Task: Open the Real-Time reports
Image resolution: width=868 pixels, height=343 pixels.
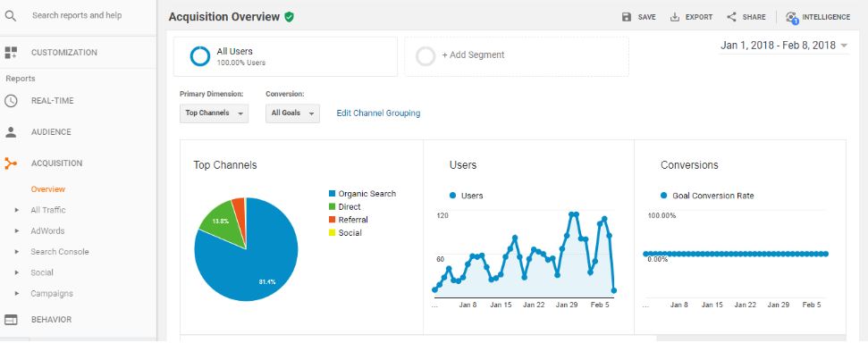Action: [x=53, y=101]
